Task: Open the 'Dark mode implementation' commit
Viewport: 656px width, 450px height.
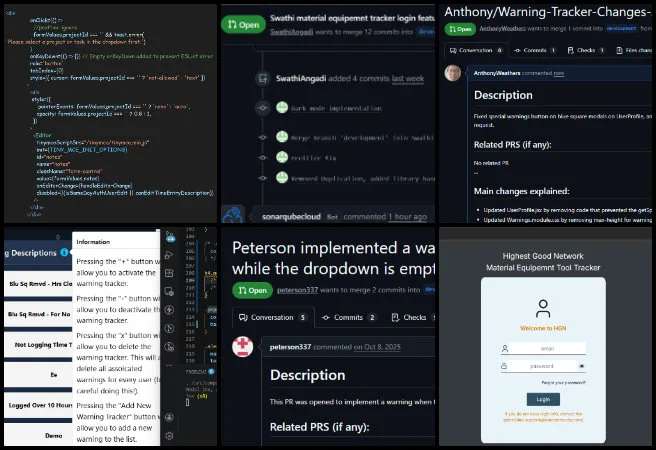Action: coord(336,108)
